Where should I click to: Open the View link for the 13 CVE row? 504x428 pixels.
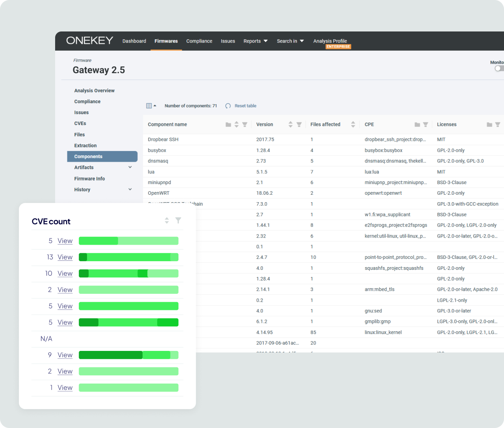(x=65, y=257)
